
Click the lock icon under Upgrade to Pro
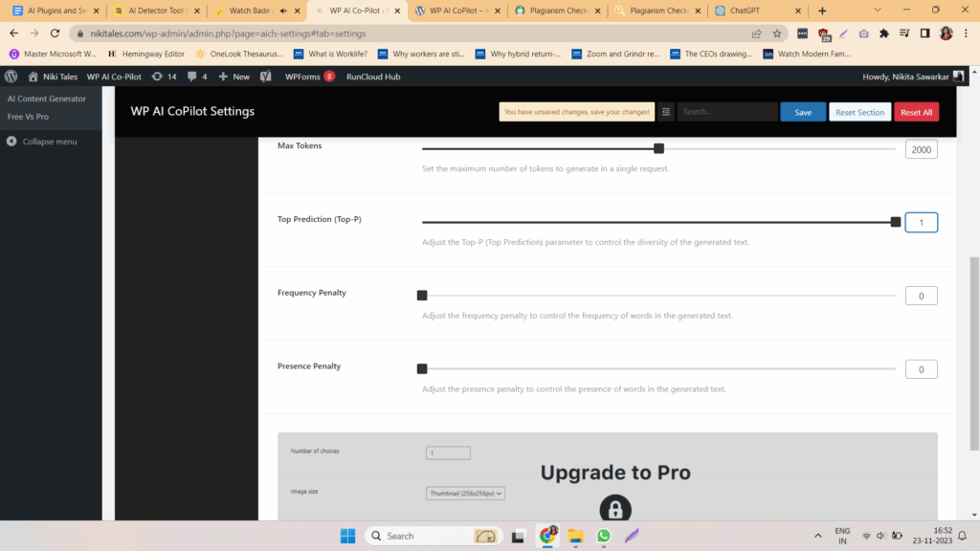(x=615, y=509)
